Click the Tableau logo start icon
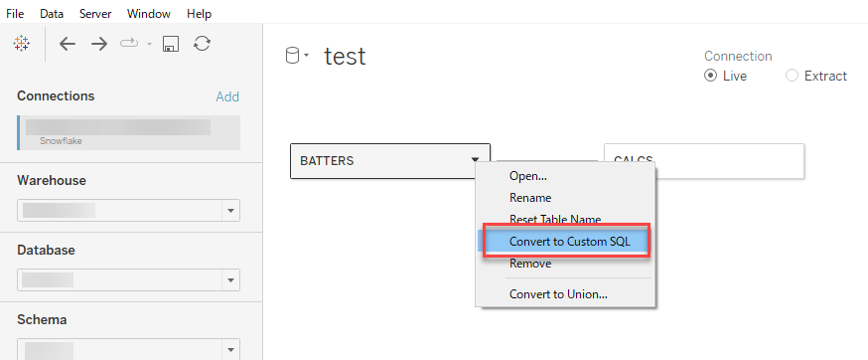This screenshot has width=868, height=360. pyautogui.click(x=21, y=44)
